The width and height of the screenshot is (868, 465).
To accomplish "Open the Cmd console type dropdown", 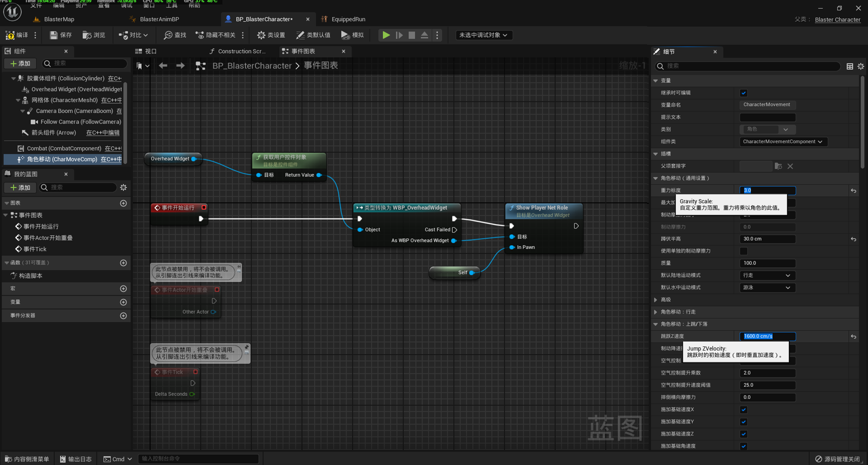I will (118, 459).
